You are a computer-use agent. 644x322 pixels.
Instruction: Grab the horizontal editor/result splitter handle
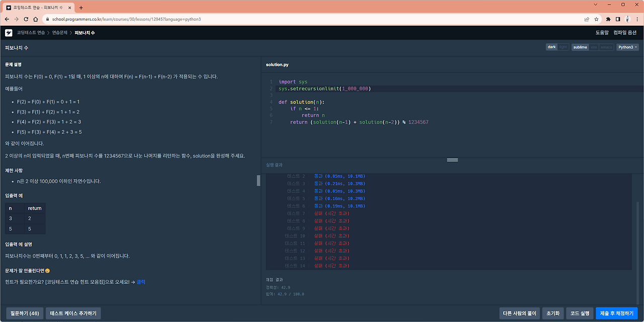[452, 160]
